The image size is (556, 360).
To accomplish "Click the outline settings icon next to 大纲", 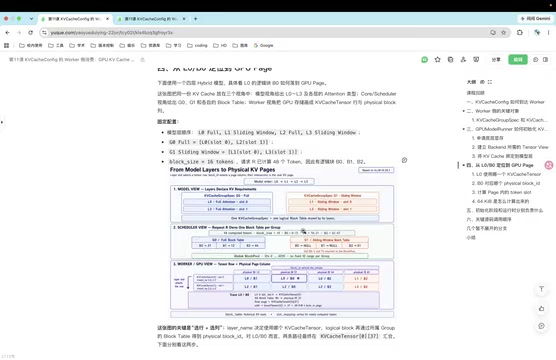I will pos(482,82).
